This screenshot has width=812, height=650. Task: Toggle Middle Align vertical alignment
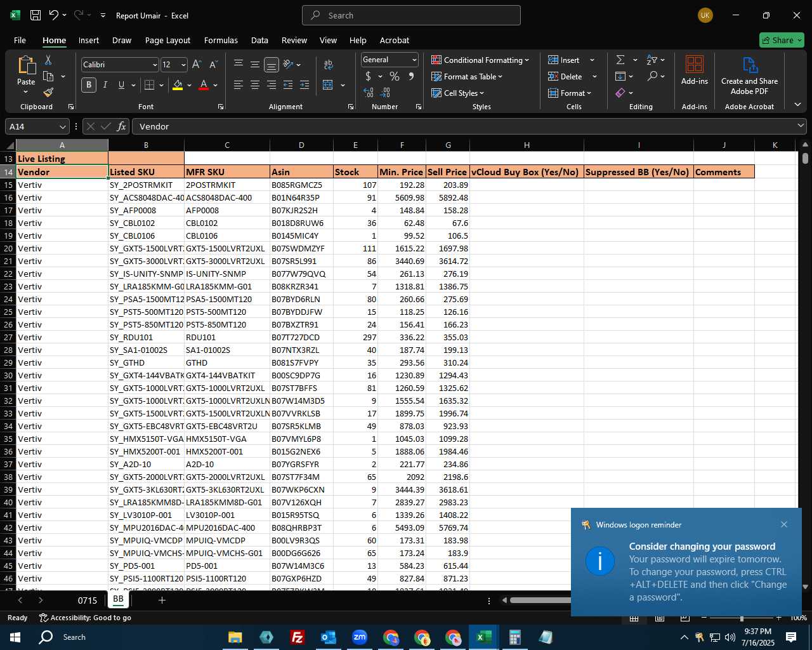[255, 65]
